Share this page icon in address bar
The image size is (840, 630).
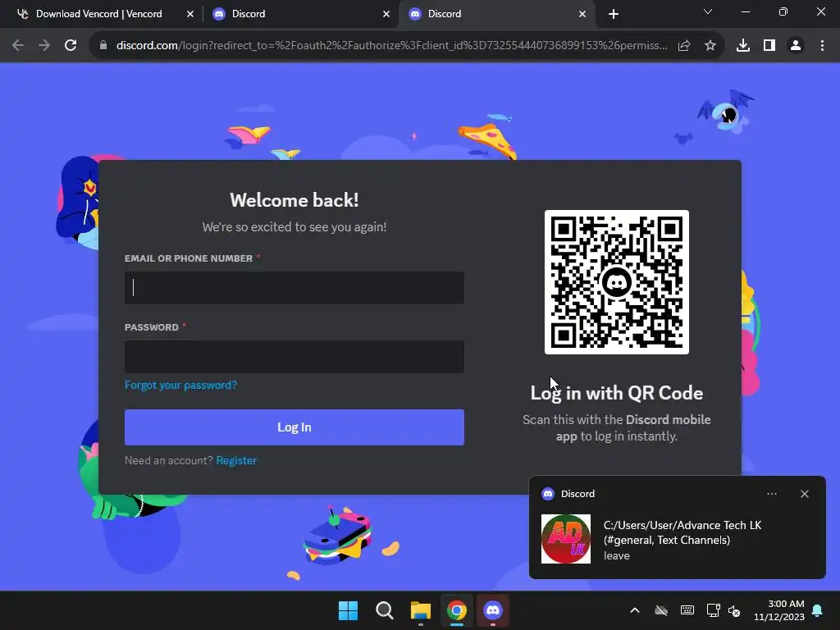click(684, 46)
